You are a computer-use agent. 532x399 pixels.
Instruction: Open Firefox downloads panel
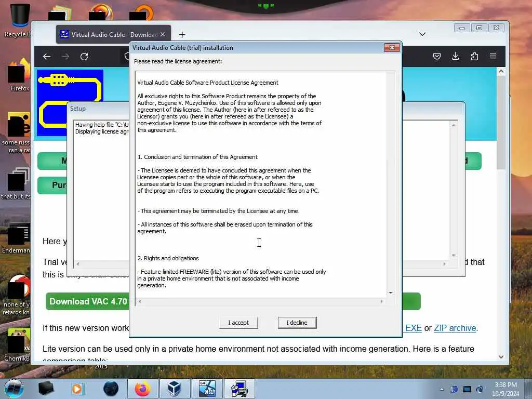pos(455,56)
